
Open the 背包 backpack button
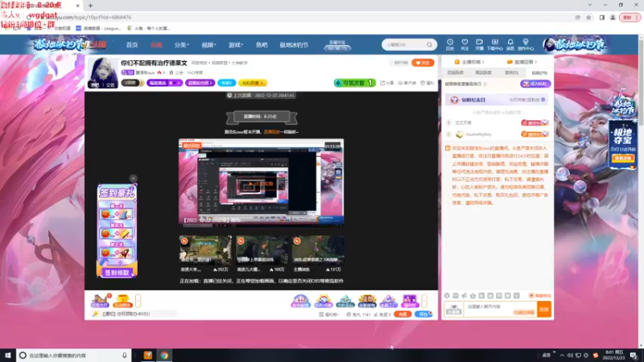(423, 315)
